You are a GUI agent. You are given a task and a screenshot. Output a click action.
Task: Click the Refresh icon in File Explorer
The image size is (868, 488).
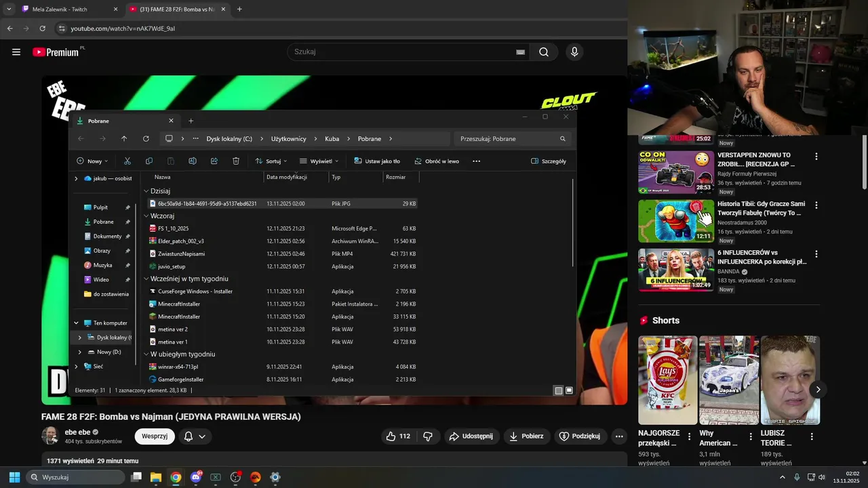146,139
